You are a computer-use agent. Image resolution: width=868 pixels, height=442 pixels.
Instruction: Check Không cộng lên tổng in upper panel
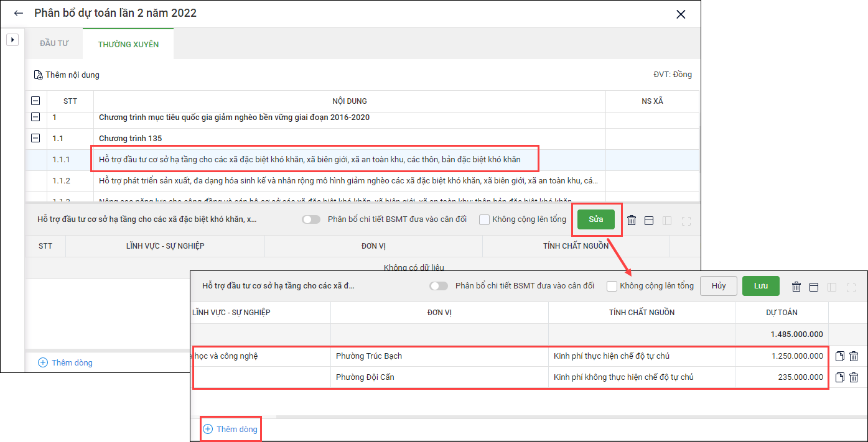tap(485, 219)
